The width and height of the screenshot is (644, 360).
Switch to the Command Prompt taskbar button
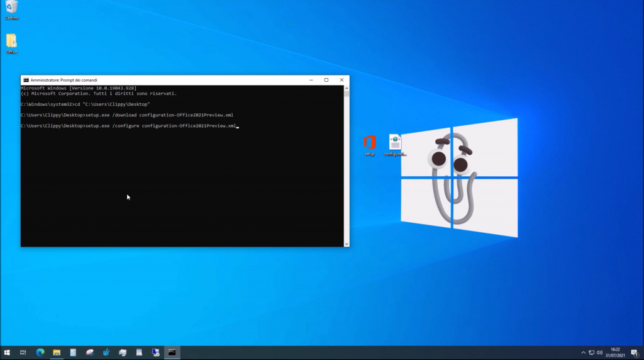172,352
